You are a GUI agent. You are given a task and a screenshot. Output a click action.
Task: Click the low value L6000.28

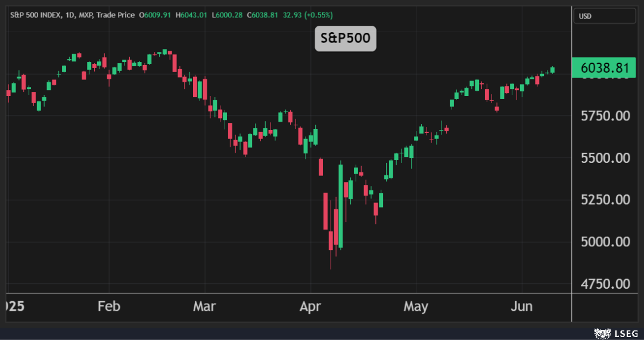227,16
